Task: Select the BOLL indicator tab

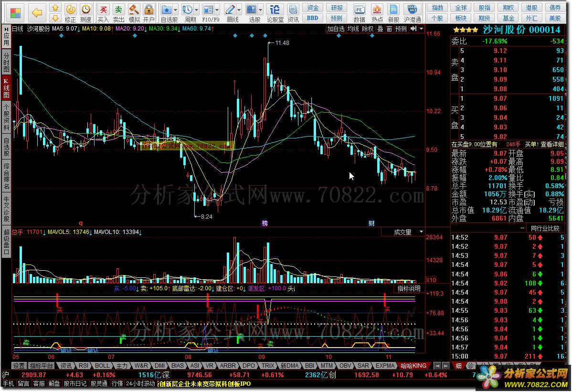Action: pos(102,365)
